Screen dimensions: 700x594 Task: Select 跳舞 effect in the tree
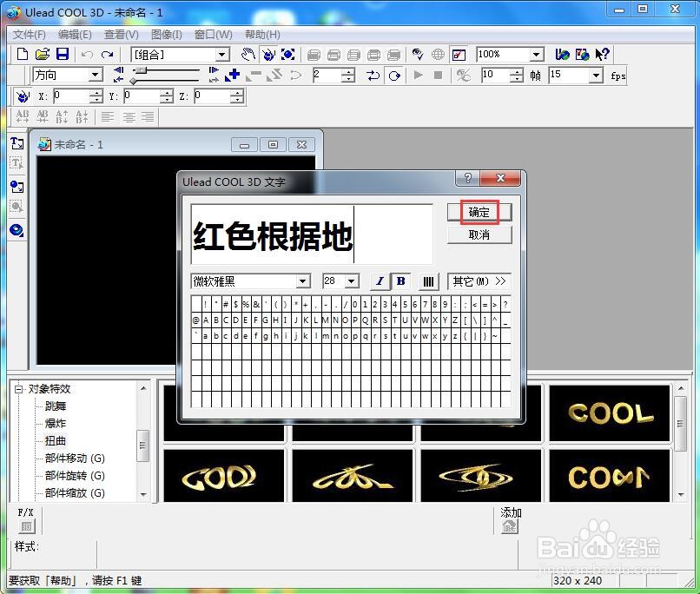coord(56,406)
